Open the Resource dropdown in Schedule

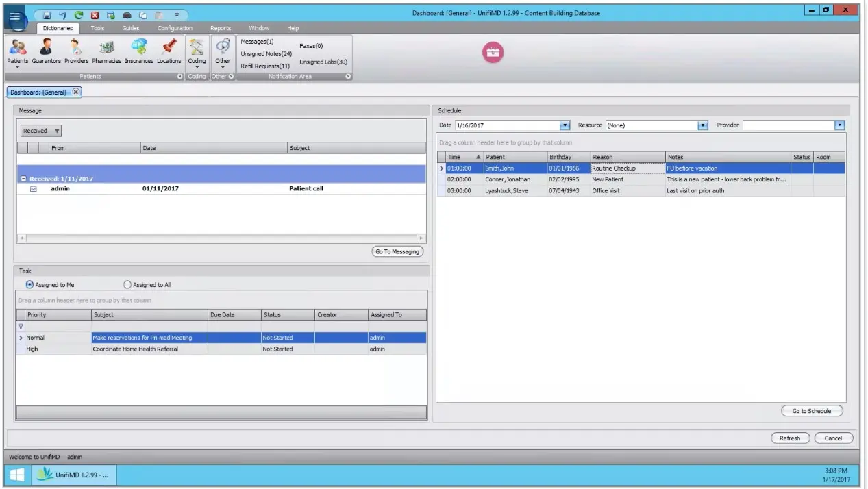click(x=703, y=125)
